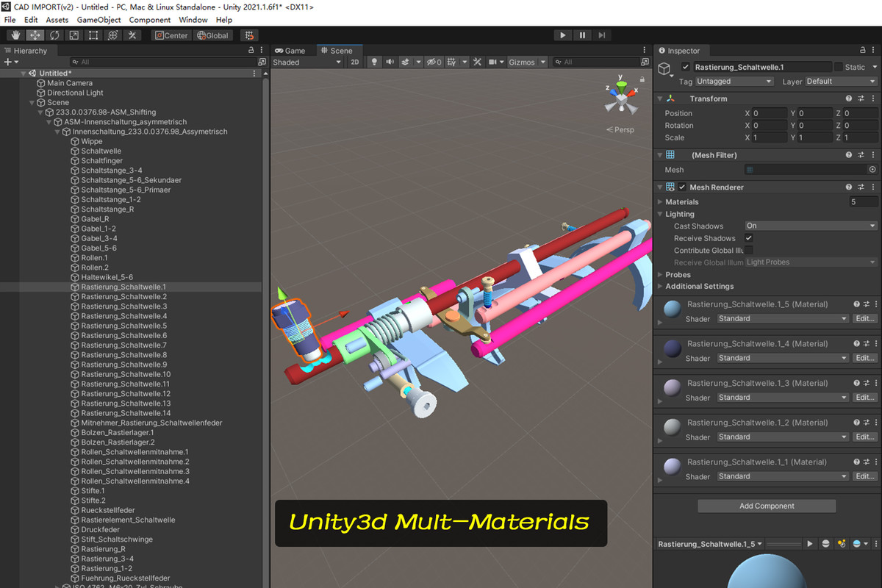Select Schaltfinger in the Hierarchy
The image size is (882, 588).
pos(102,160)
